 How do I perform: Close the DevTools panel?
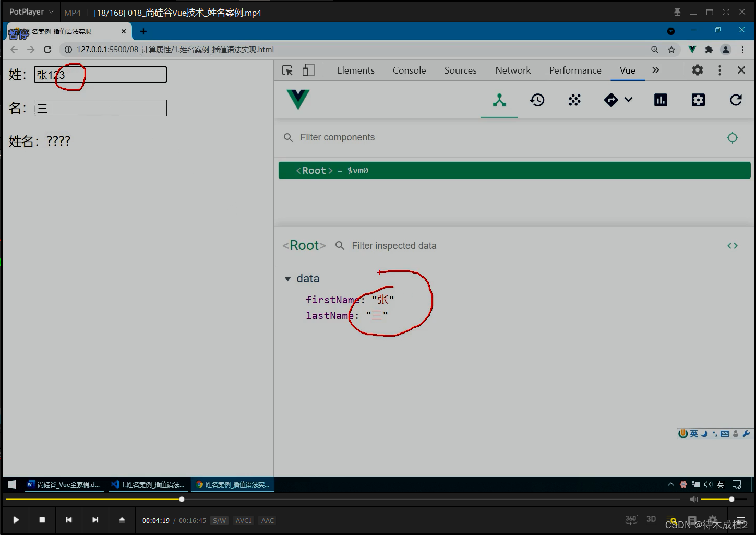741,70
